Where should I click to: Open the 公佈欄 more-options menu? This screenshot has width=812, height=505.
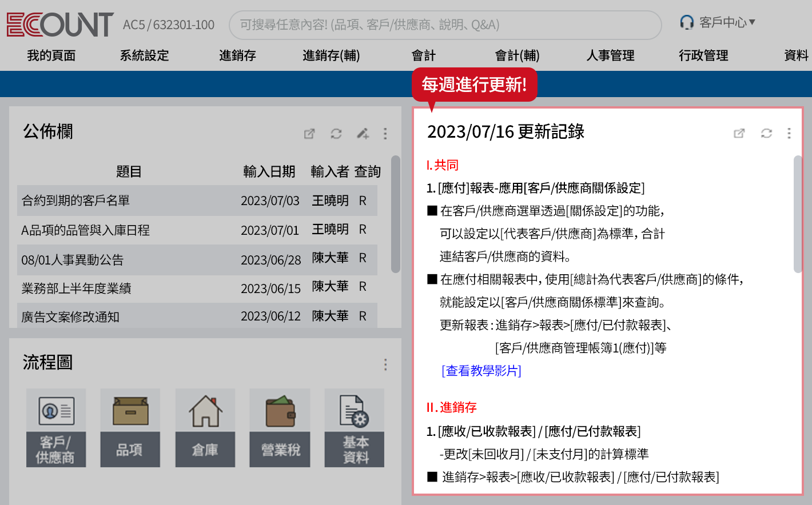tap(385, 134)
